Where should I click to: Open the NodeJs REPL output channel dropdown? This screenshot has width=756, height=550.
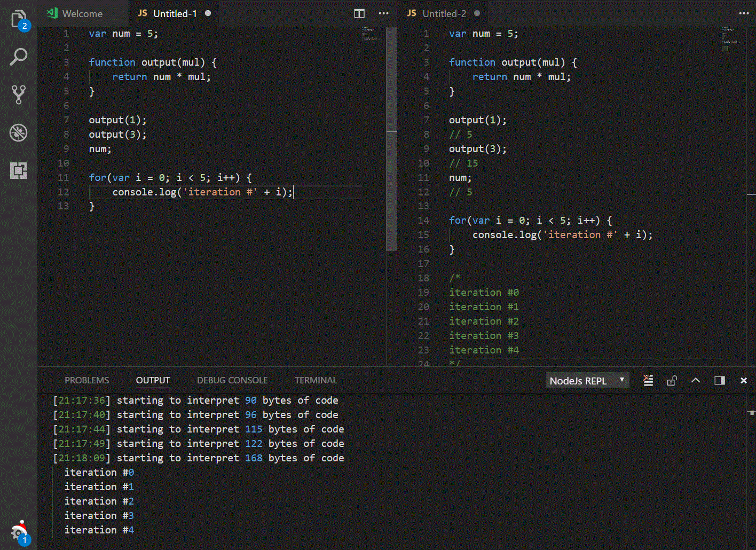[x=587, y=380]
